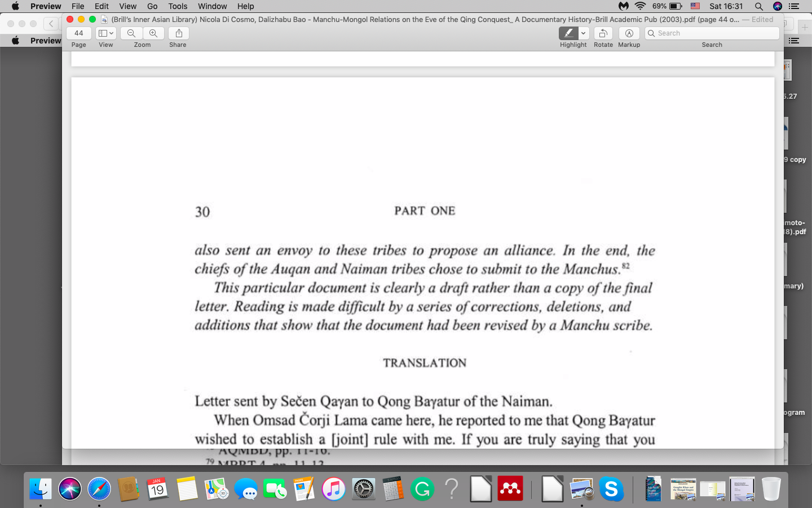Click the Zoom In magnifier button
The height and width of the screenshot is (508, 812).
(153, 33)
